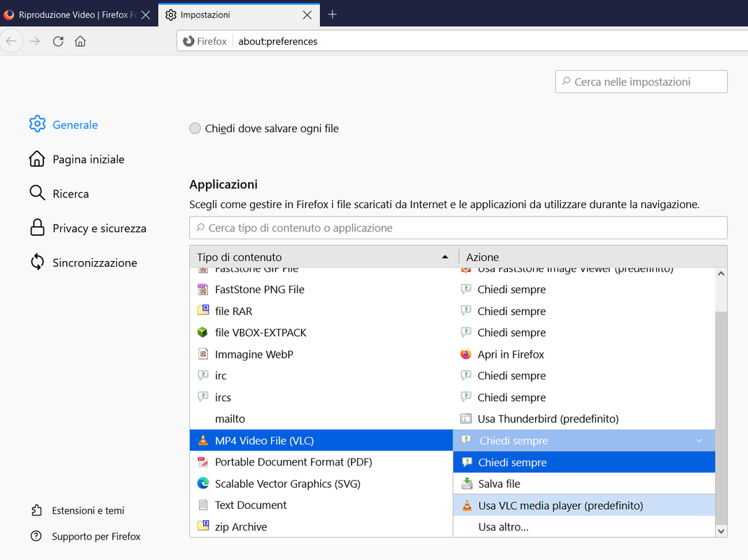Screen dimensions: 748x560
Task: Open action dropdown for MP4 Video File
Action: (x=584, y=440)
